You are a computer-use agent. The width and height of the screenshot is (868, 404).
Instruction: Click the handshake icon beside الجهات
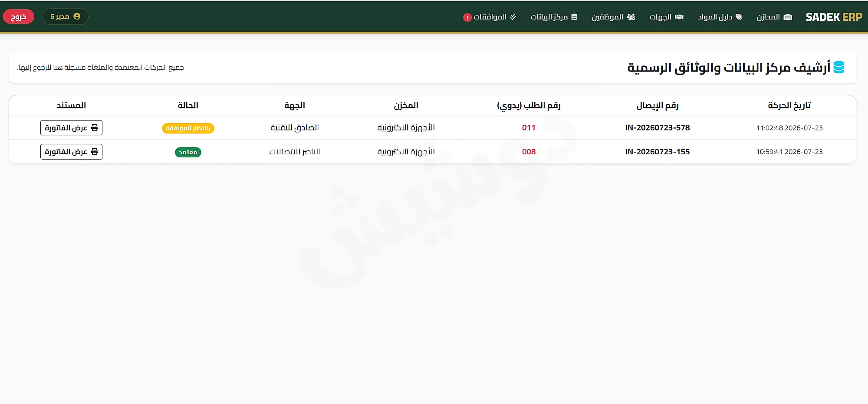pyautogui.click(x=679, y=17)
